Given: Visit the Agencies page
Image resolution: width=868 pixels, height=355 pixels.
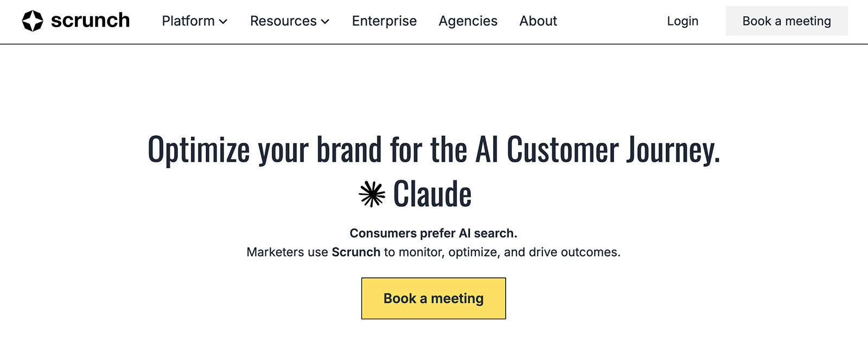Looking at the screenshot, I should point(468,21).
